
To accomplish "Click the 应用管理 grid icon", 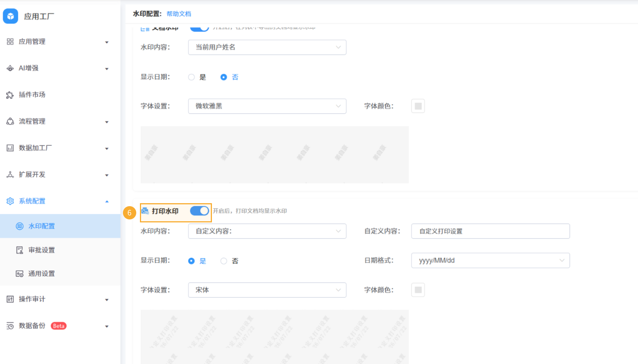I will (10, 42).
